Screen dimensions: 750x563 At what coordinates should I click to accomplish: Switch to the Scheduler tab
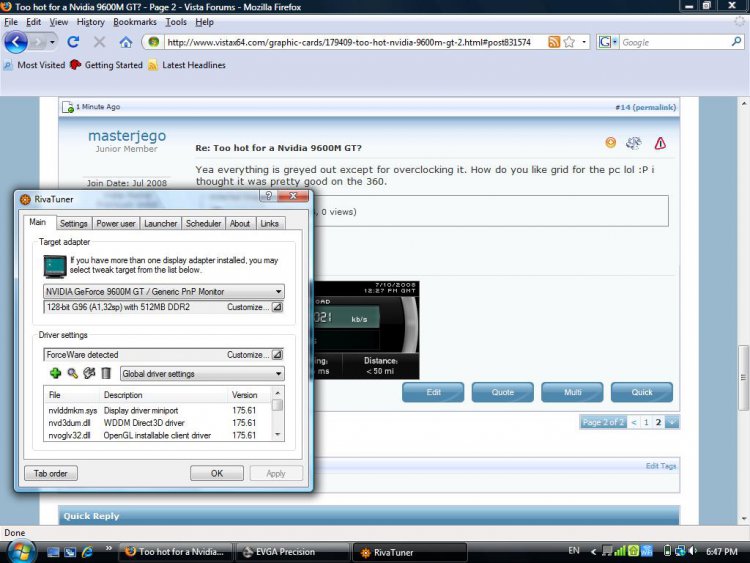[x=203, y=223]
